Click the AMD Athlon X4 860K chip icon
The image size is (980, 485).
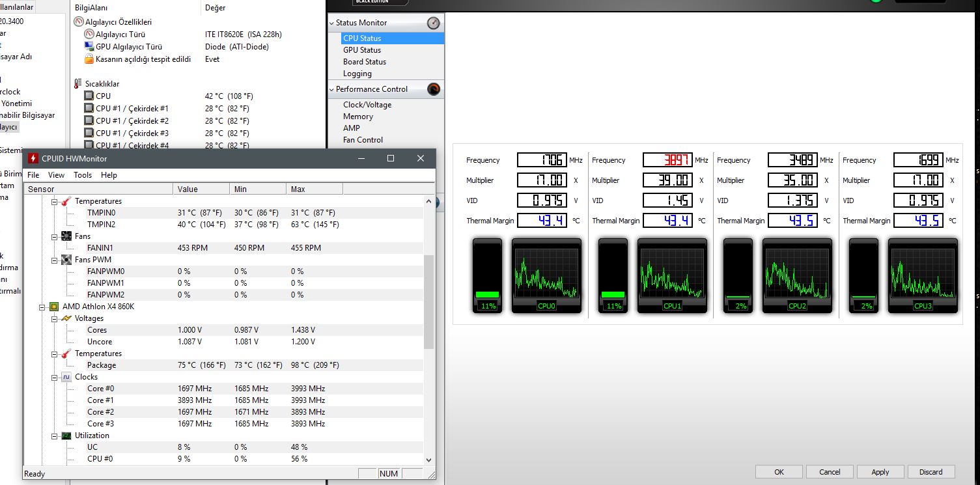(55, 307)
